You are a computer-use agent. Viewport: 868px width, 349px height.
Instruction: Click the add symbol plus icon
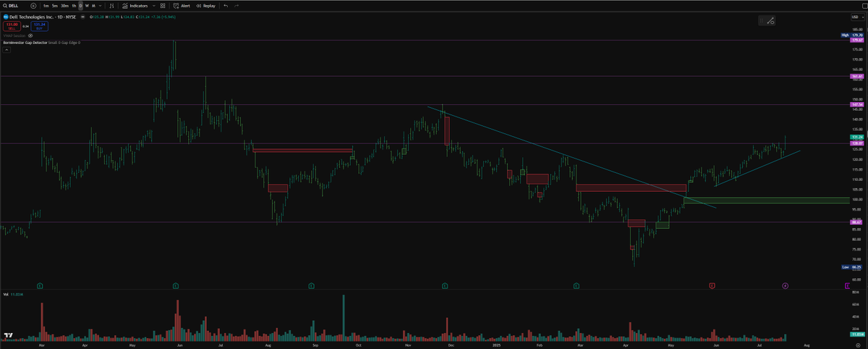click(x=33, y=6)
